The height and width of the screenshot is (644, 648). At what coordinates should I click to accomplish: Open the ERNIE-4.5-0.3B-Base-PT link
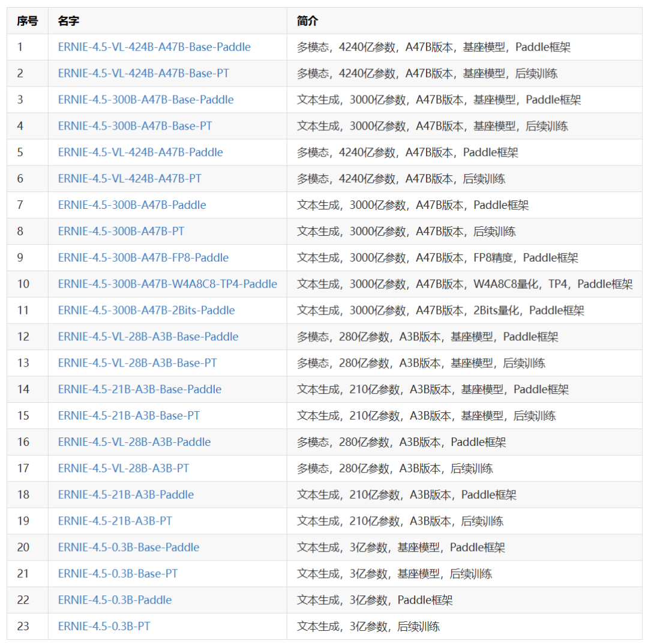(x=118, y=574)
